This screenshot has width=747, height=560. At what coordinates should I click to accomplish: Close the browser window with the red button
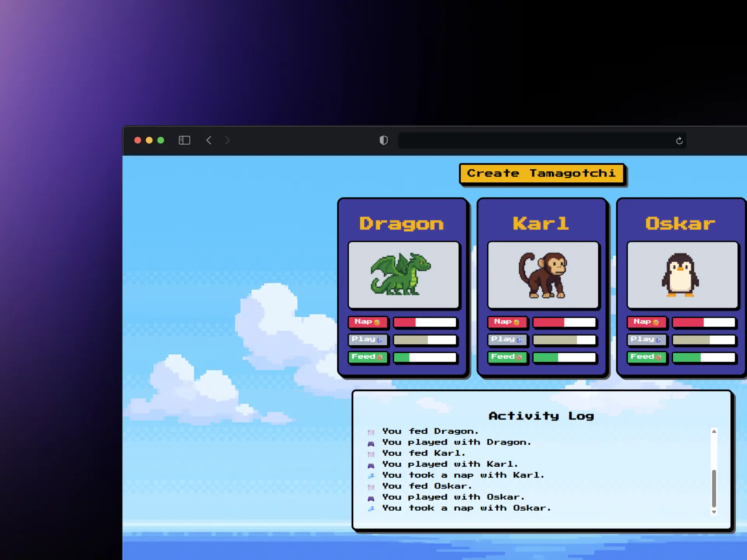138,140
